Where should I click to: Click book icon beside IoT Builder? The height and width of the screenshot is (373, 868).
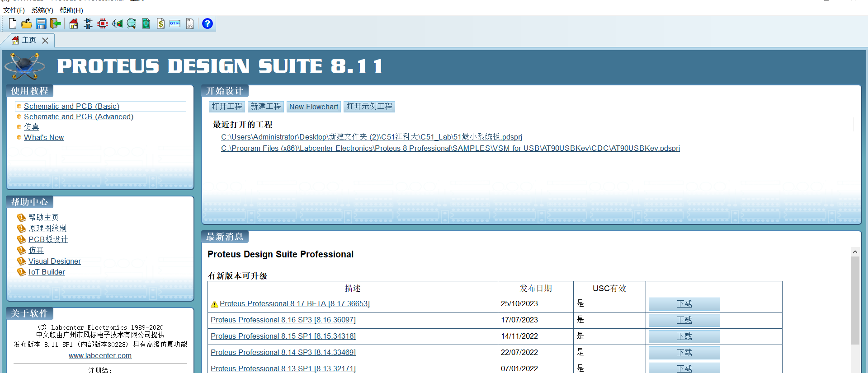click(21, 272)
